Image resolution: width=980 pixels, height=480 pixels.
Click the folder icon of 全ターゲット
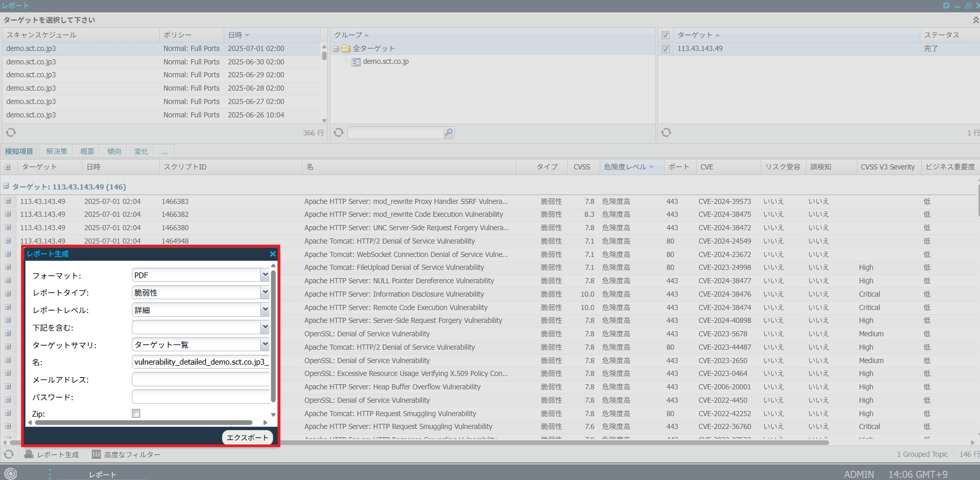click(x=346, y=49)
